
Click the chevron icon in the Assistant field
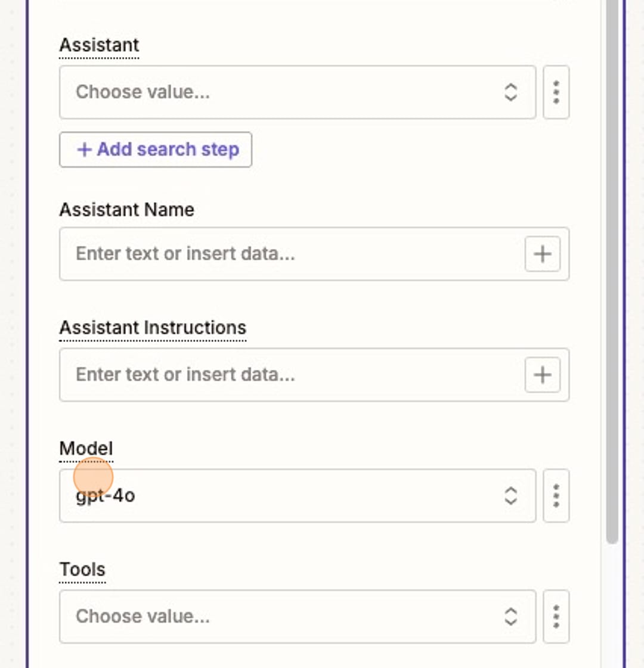(511, 92)
